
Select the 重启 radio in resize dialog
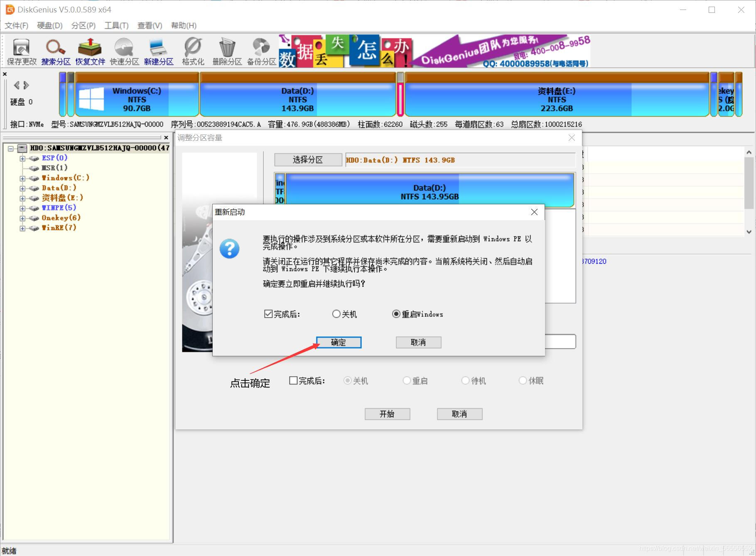(x=407, y=380)
